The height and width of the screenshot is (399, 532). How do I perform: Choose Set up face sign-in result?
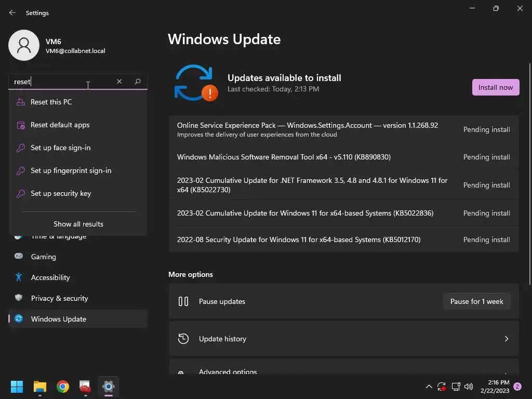[78, 148]
